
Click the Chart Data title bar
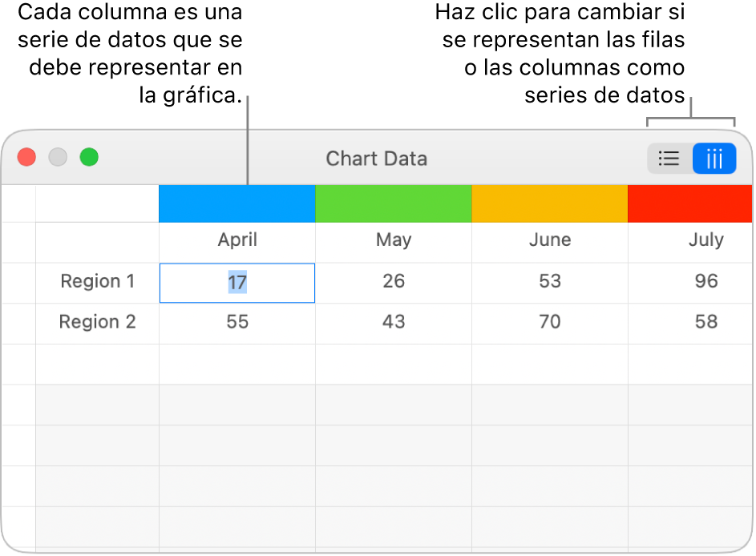point(377,158)
